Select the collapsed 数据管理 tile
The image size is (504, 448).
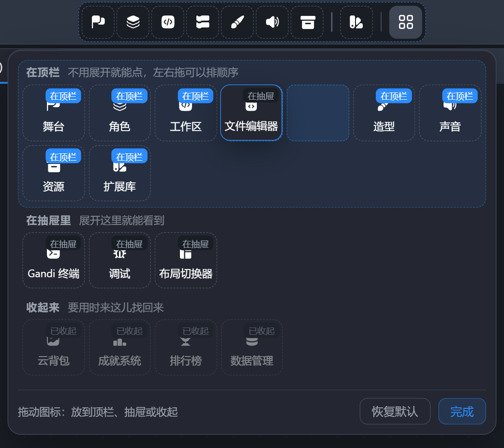(x=252, y=347)
